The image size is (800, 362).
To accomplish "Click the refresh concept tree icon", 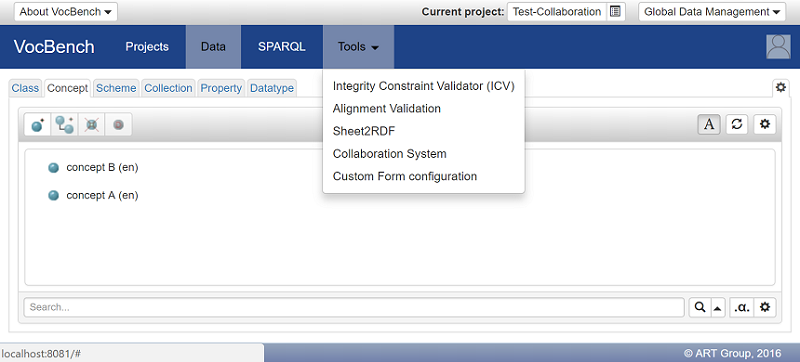I will tap(737, 124).
